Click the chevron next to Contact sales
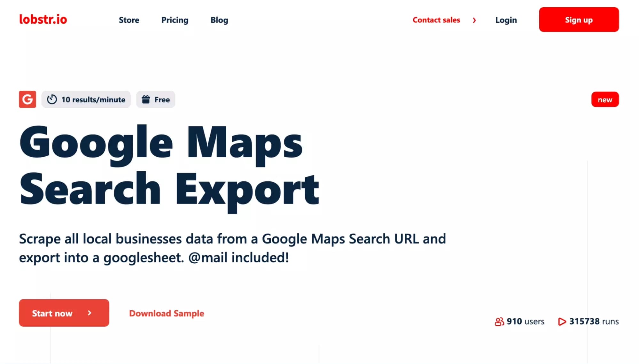The image size is (639, 364). tap(474, 20)
